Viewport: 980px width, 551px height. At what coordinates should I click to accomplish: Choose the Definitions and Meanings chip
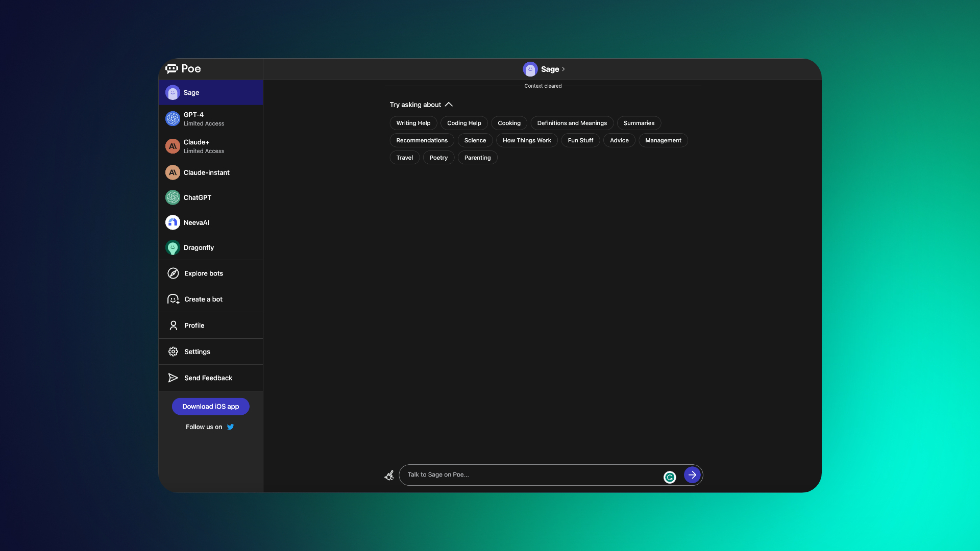(572, 123)
